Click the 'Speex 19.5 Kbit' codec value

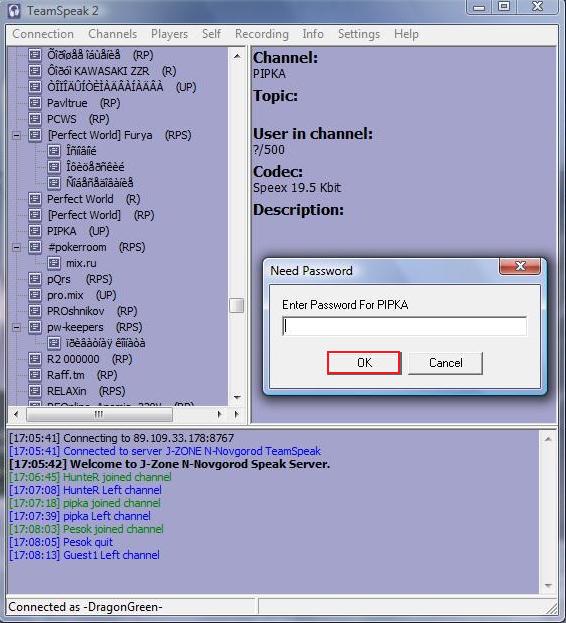pyautogui.click(x=297, y=188)
